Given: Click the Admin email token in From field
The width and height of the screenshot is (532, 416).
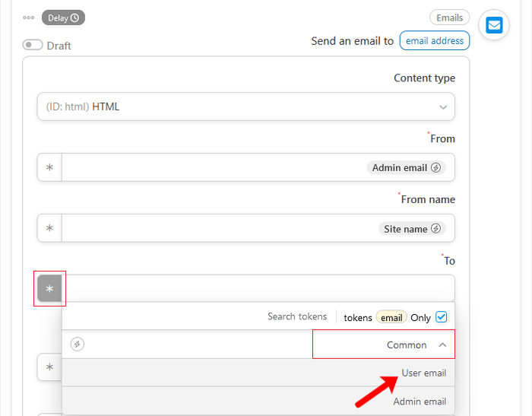Looking at the screenshot, I should 406,167.
